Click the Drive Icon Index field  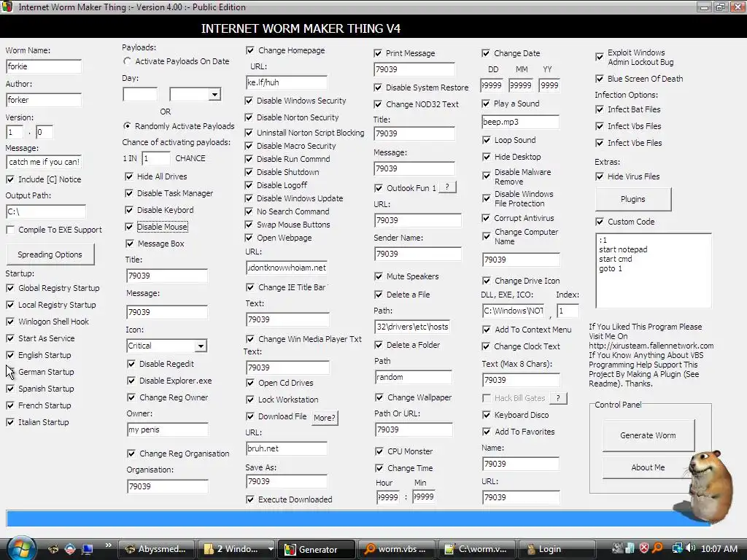pyautogui.click(x=568, y=311)
